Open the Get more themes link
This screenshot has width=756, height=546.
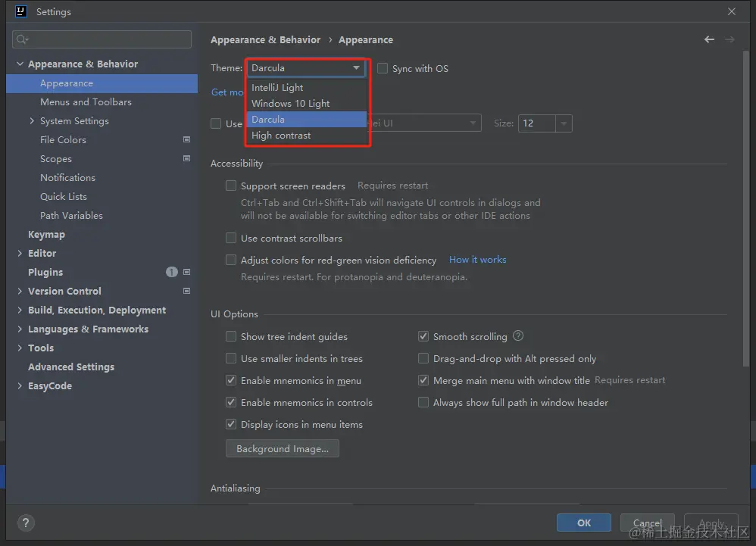coord(227,92)
